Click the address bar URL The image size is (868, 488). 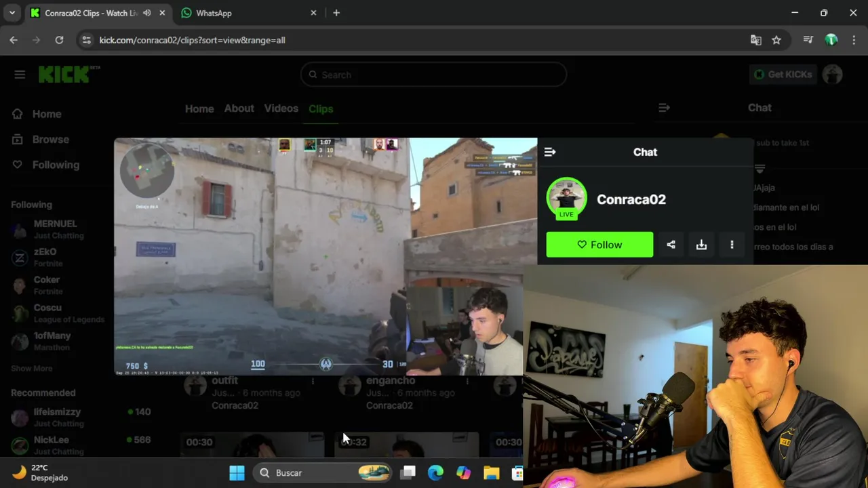tap(192, 40)
